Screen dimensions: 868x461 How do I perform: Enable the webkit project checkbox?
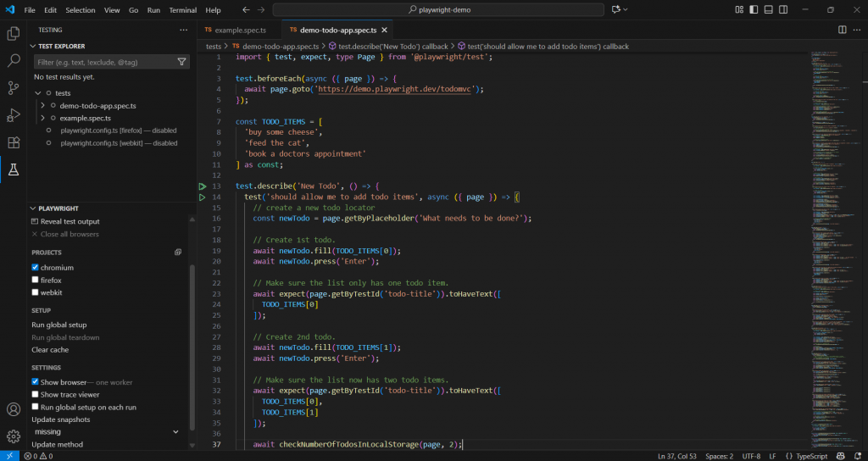pos(35,292)
